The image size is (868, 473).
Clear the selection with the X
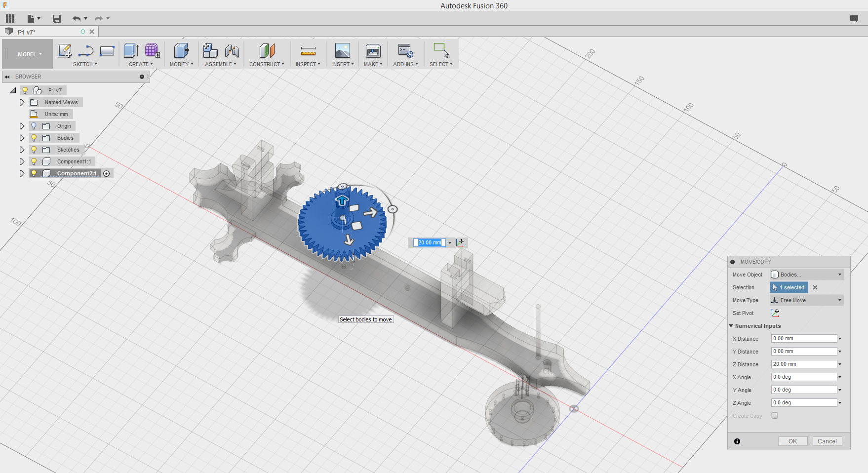(815, 287)
